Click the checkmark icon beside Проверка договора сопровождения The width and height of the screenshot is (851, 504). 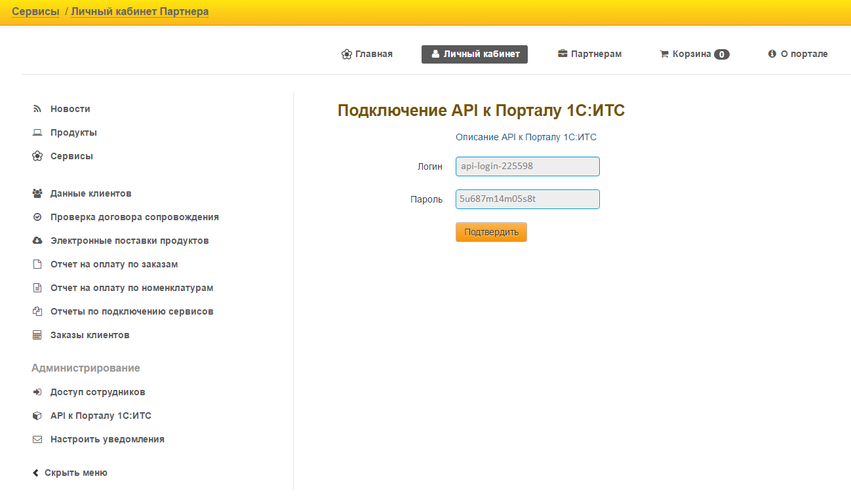[37, 217]
